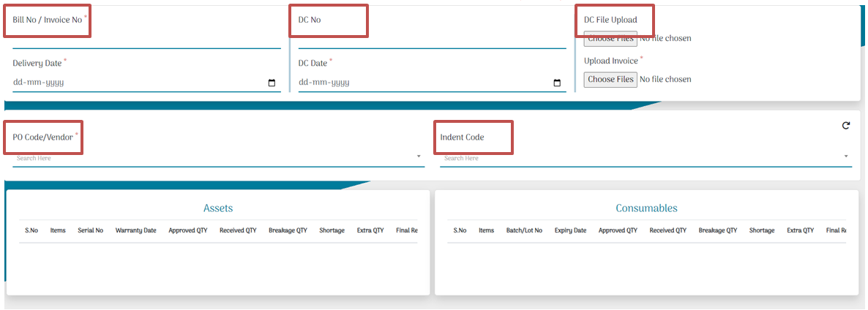Click Choose Files under DC File Upload

(610, 39)
